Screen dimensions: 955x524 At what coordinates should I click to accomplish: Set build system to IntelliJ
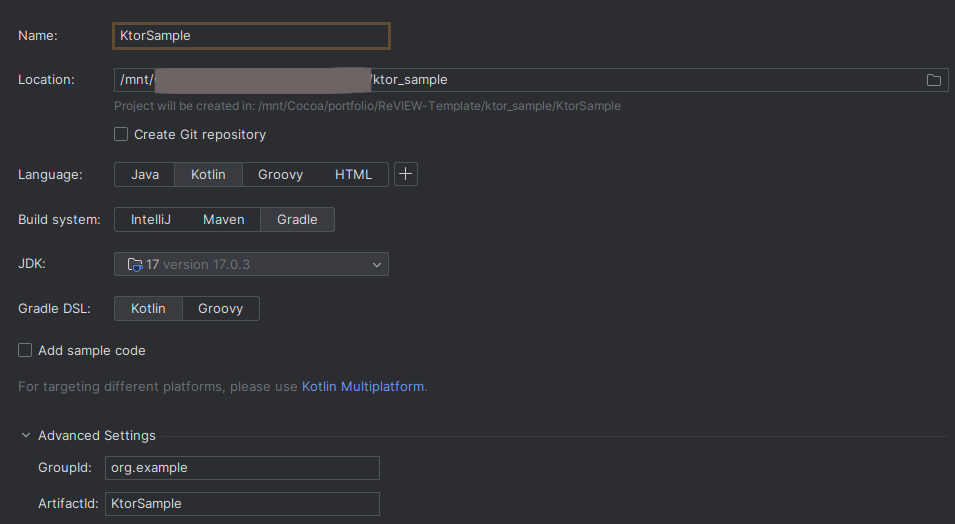pyautogui.click(x=150, y=220)
